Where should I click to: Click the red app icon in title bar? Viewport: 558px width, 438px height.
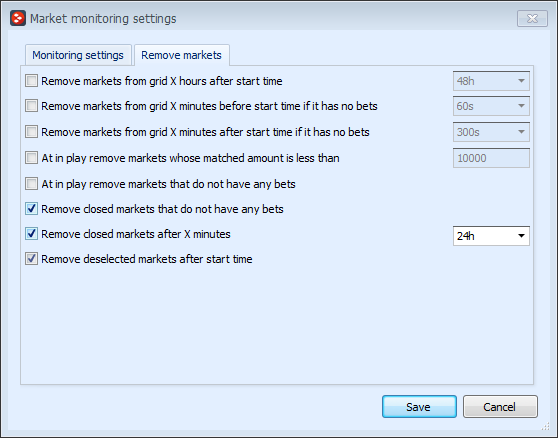[18, 18]
